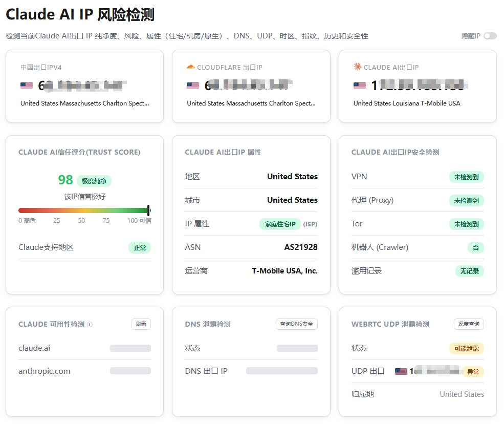Click the anthropic.com row label
504x424 pixels.
[45, 371]
